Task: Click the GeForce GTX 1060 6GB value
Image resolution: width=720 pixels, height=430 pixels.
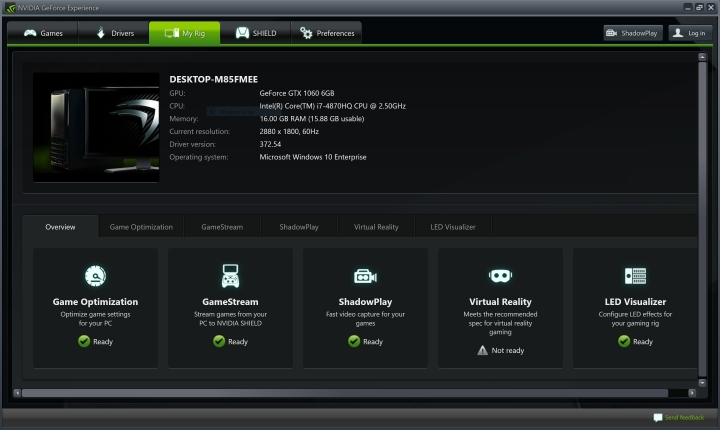Action: [x=297, y=93]
